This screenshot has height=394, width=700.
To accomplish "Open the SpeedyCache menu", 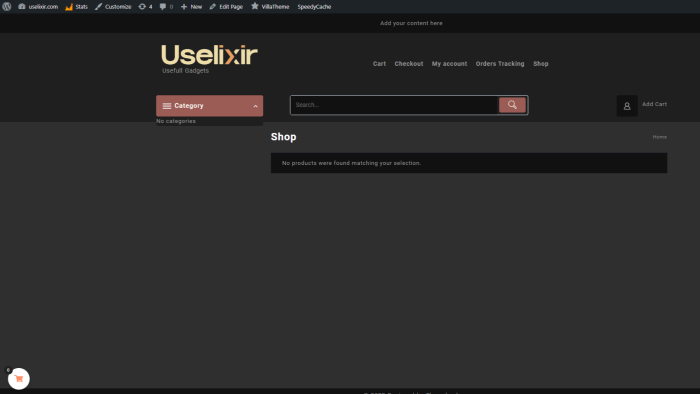I will coord(314,7).
